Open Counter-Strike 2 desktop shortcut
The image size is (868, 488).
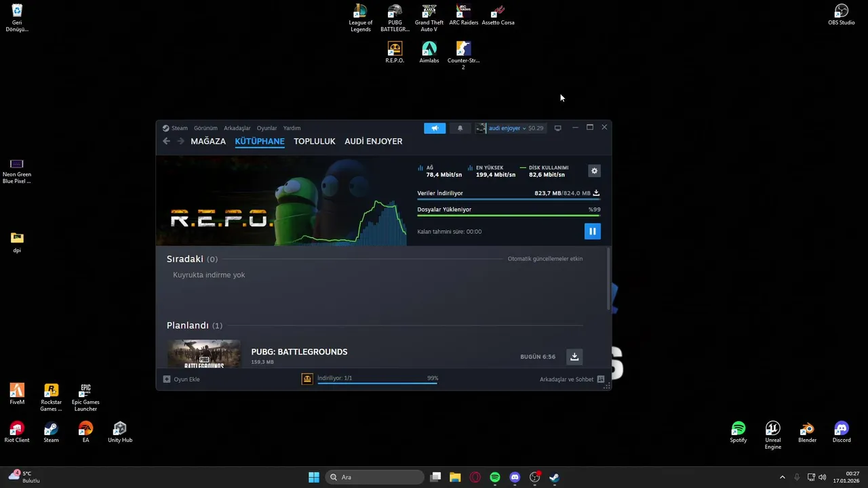tap(463, 56)
